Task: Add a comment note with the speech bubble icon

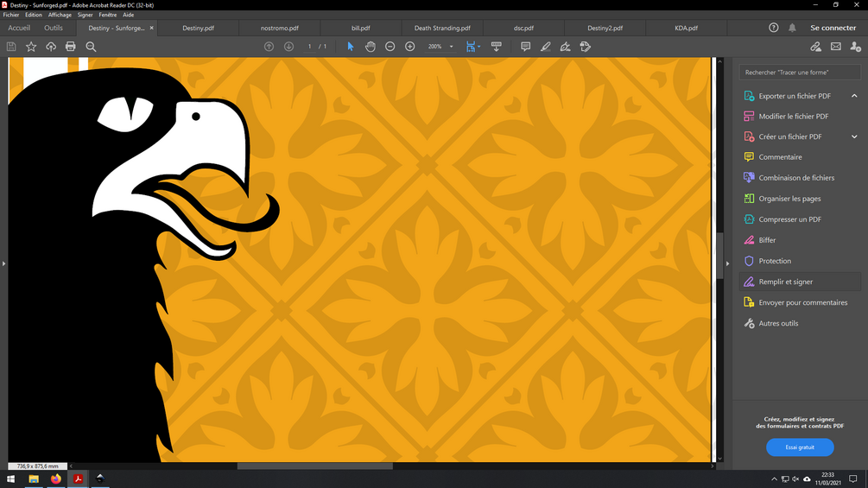Action: point(525,47)
